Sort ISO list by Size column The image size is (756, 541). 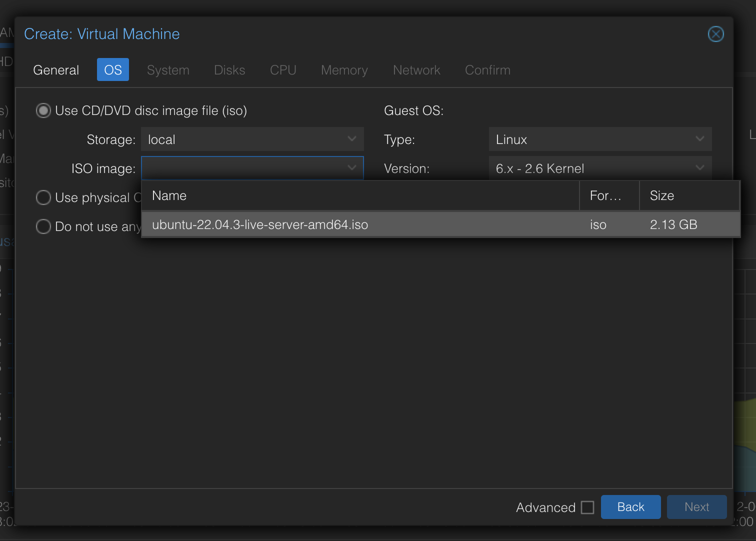click(689, 195)
